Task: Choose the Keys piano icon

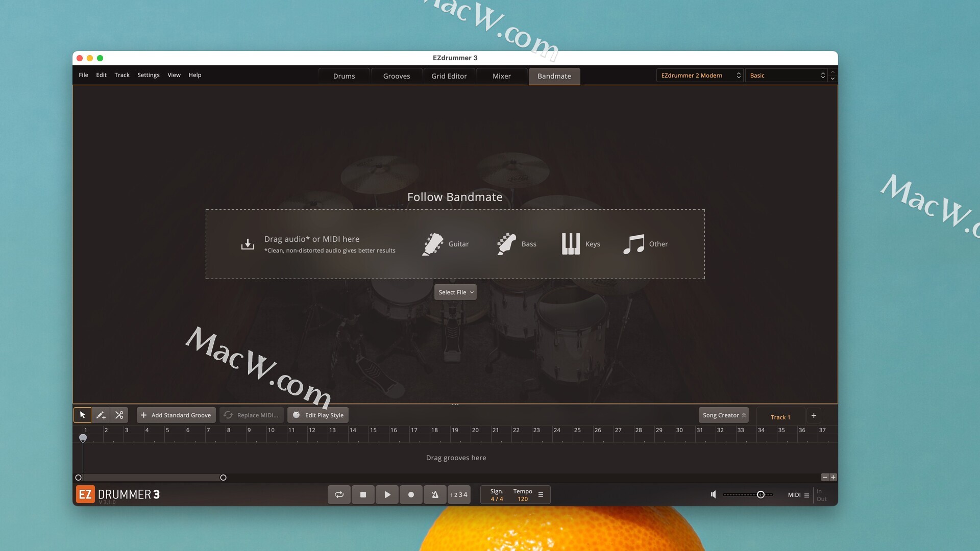Action: point(571,244)
